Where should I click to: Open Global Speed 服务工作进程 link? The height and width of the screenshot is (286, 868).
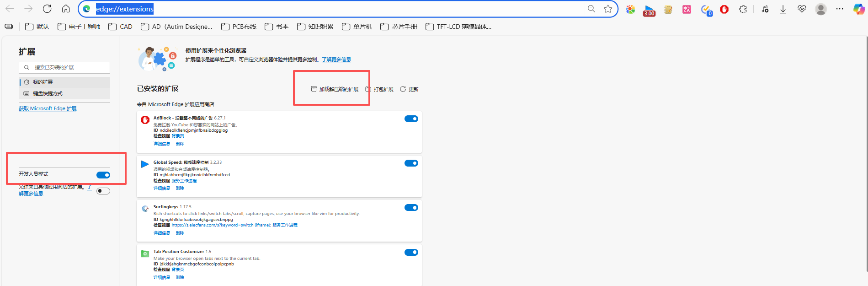coord(184,181)
